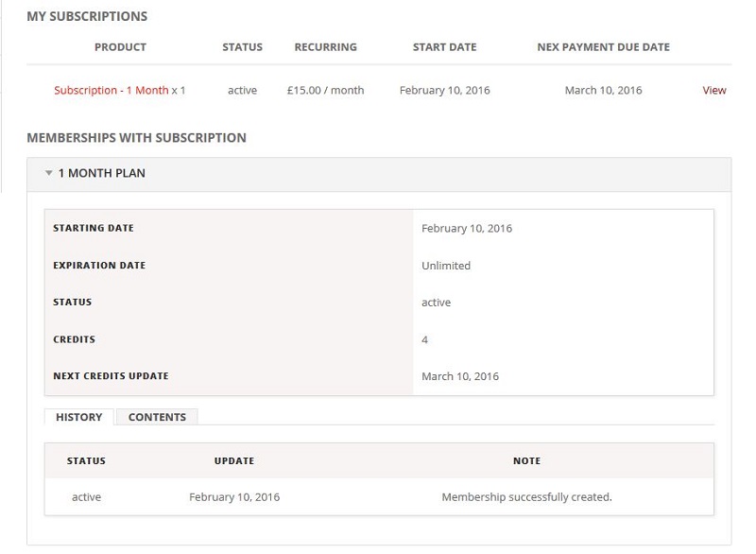Screen dimensions: 756x554
Task: Click the Status column header in subscriptions table
Action: (243, 47)
